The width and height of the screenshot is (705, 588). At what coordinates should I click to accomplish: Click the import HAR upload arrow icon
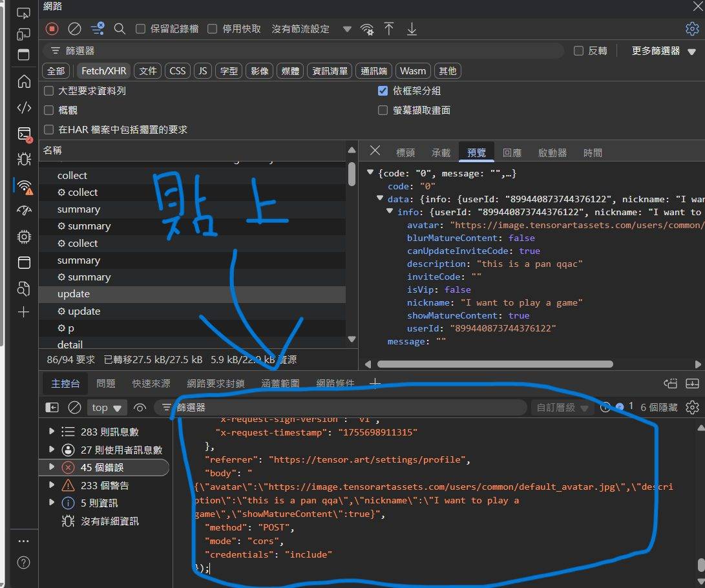pyautogui.click(x=389, y=28)
